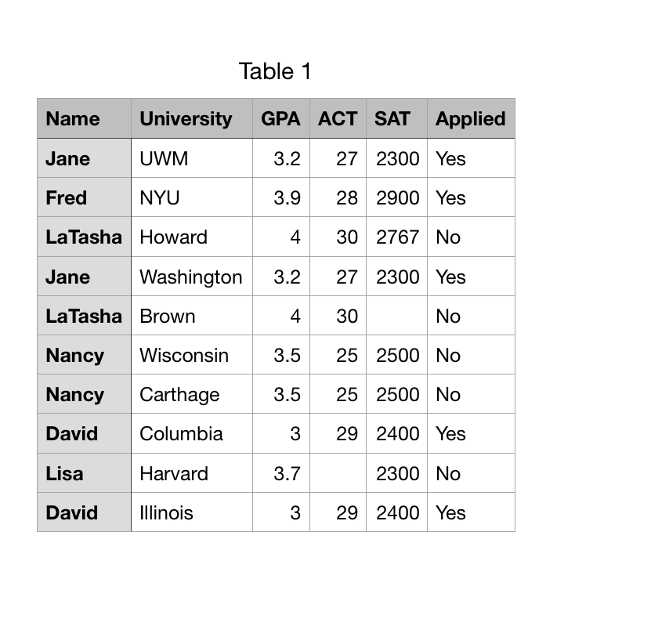
Task: Click the Table 1 title
Action: [275, 71]
